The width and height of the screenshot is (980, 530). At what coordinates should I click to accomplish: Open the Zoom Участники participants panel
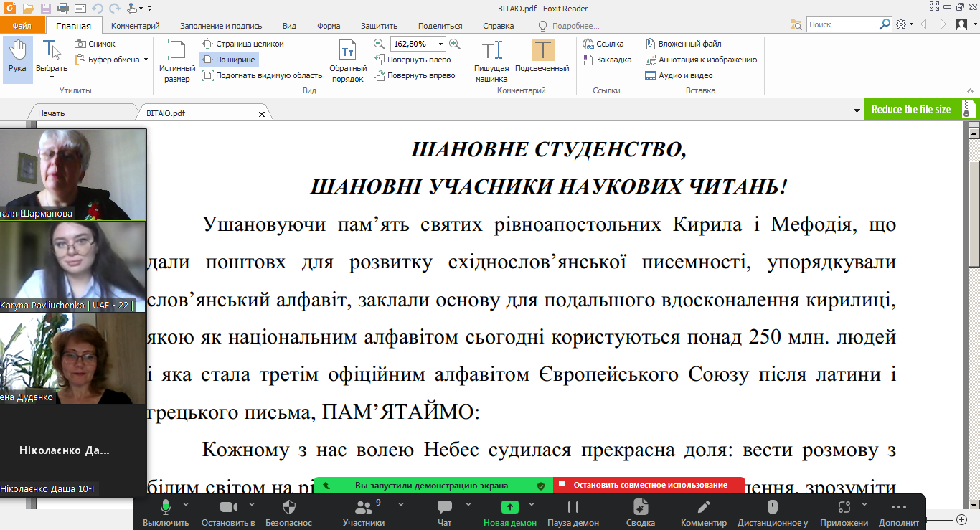[x=363, y=514]
